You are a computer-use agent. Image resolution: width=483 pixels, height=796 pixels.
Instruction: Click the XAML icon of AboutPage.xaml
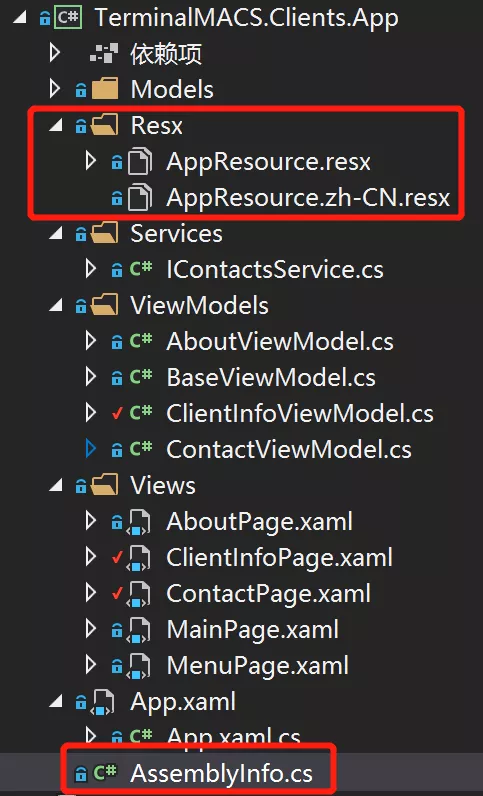click(139, 522)
